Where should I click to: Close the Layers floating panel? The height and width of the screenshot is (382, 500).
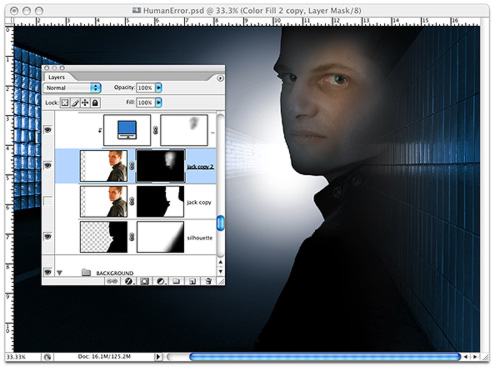(x=47, y=68)
